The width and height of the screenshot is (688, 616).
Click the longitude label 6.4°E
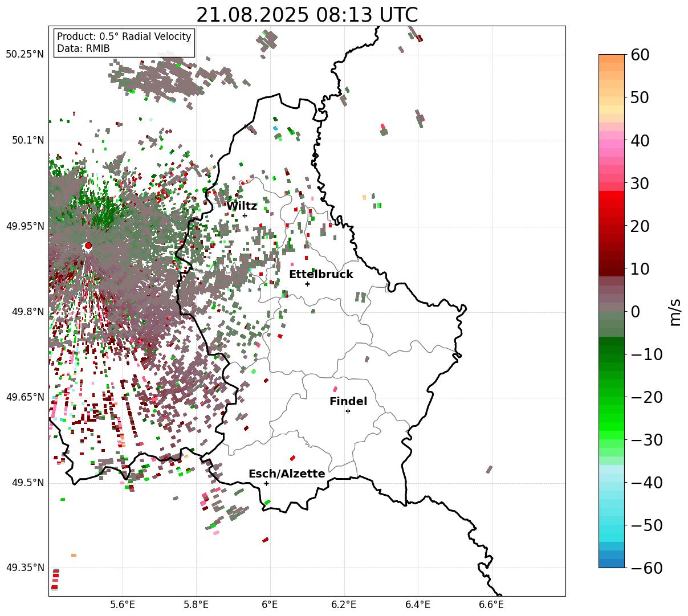click(x=418, y=604)
